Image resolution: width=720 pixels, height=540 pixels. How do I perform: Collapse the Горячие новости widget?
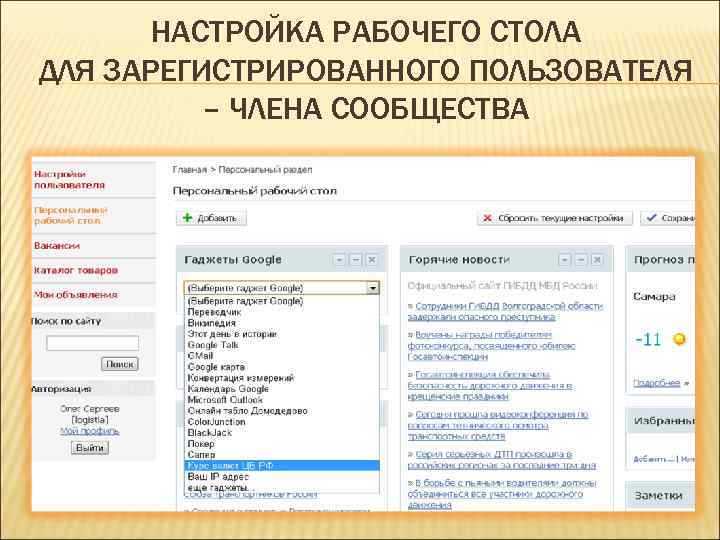[x=581, y=260]
